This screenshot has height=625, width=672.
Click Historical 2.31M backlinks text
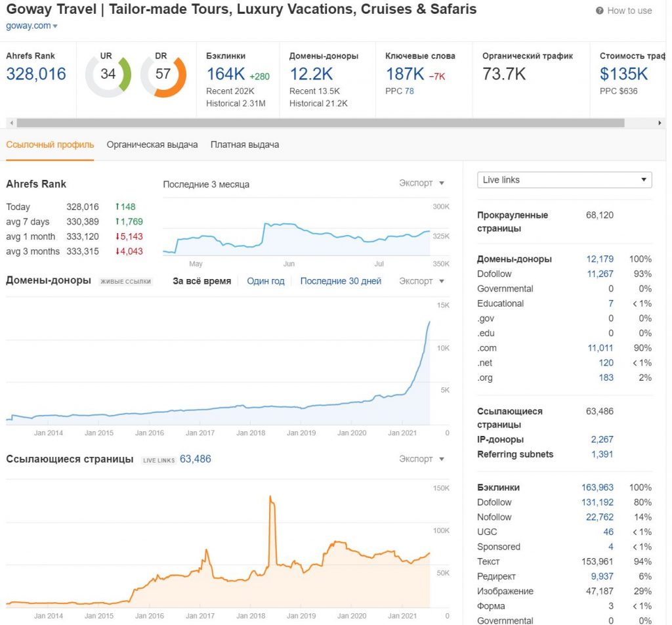tap(236, 104)
